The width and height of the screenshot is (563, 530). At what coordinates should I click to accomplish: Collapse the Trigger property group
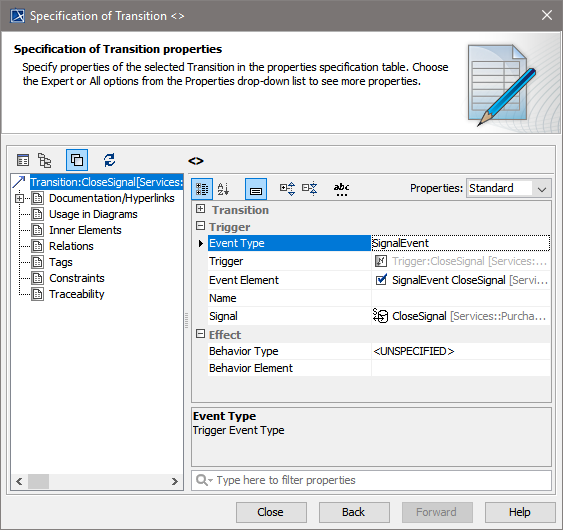tap(200, 226)
